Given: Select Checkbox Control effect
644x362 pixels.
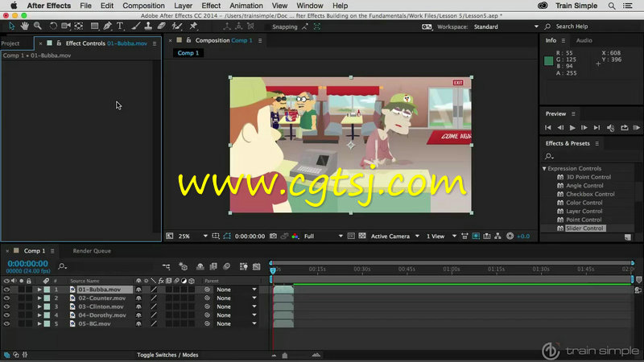Looking at the screenshot, I should (x=590, y=194).
